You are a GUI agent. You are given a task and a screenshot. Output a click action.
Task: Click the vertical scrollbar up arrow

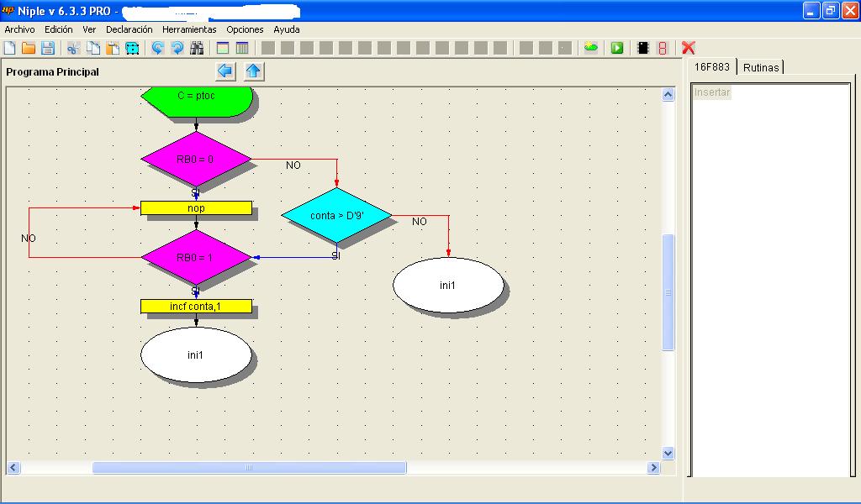point(668,94)
